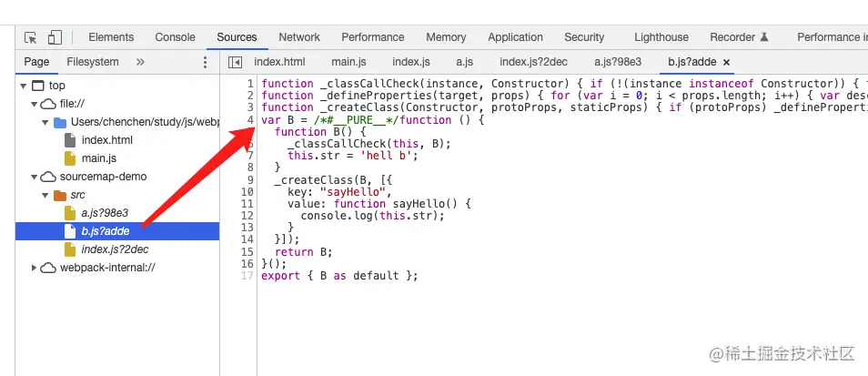Image resolution: width=868 pixels, height=376 pixels.
Task: Switch to the Security tab
Action: pyautogui.click(x=584, y=37)
